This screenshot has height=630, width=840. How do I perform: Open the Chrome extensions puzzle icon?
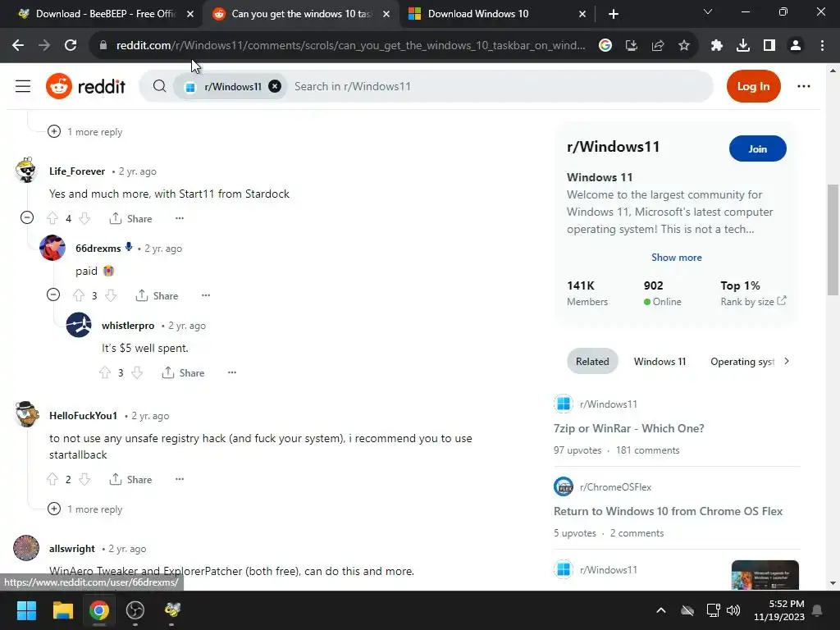click(x=716, y=46)
